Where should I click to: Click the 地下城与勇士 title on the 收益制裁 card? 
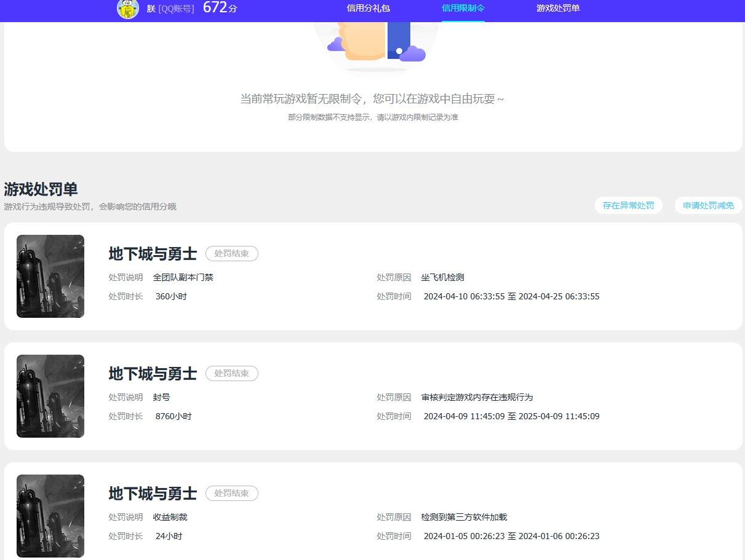click(x=153, y=494)
